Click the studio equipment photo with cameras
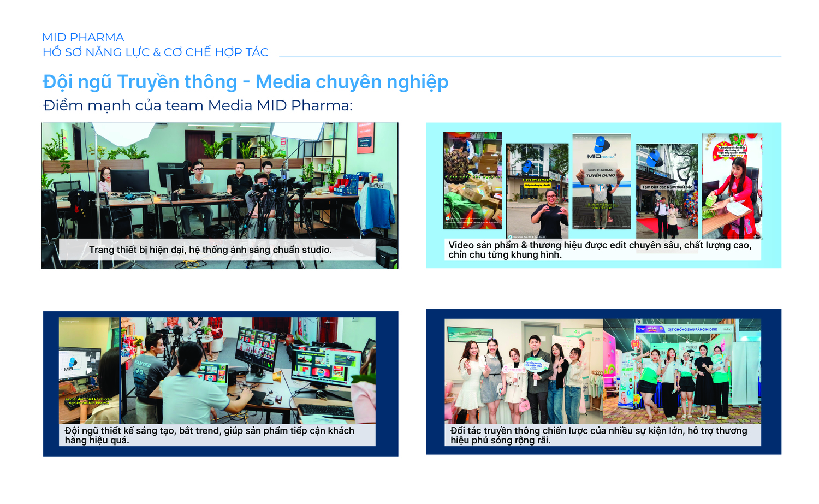Viewport: 819px width, 504px height. (x=219, y=195)
